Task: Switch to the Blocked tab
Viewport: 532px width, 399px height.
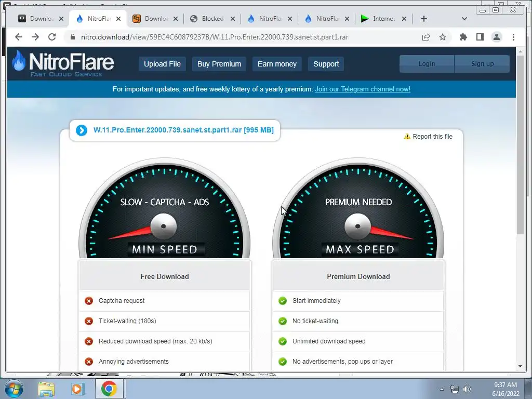Action: point(212,19)
